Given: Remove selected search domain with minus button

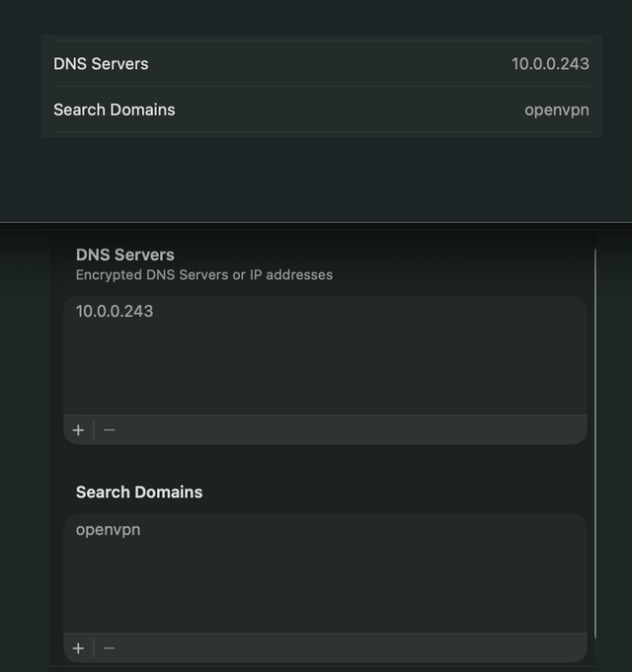Looking at the screenshot, I should [110, 648].
